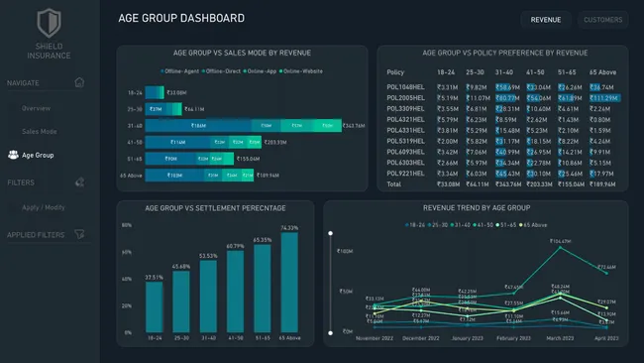The width and height of the screenshot is (644, 363).
Task: Click the 37.51% settlement bar for 18-24
Action: (154, 306)
